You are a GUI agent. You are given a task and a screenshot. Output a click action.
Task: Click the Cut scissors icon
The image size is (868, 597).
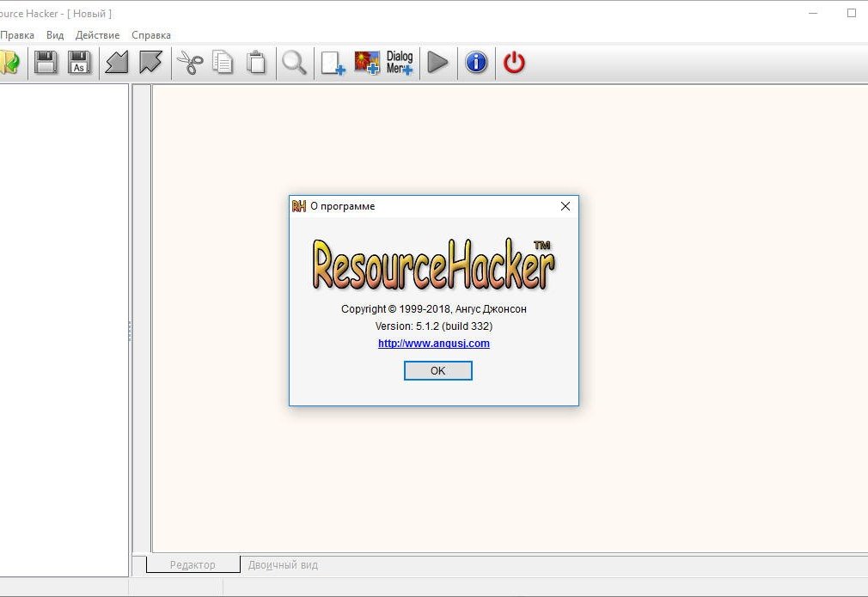pyautogui.click(x=190, y=63)
